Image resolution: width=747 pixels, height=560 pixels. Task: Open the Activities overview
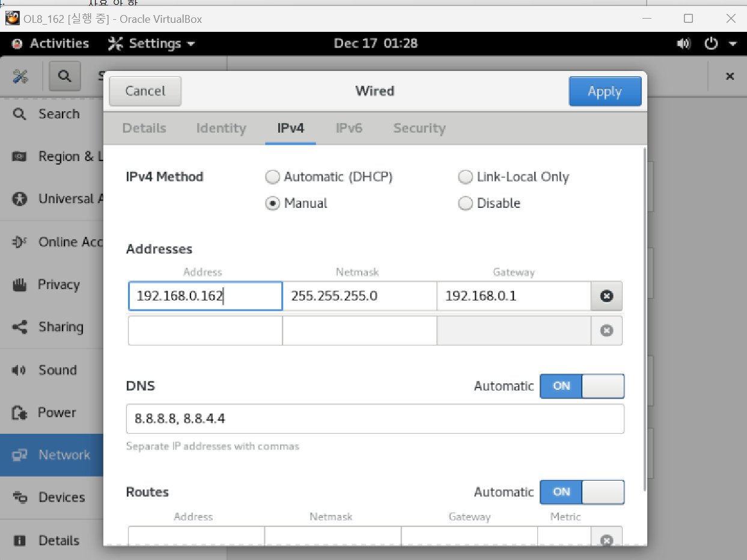[x=50, y=43]
